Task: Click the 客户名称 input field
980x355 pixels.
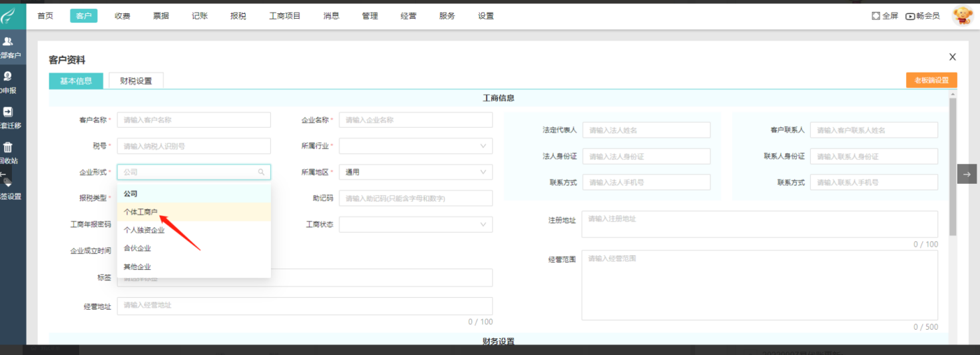Action: coord(193,120)
